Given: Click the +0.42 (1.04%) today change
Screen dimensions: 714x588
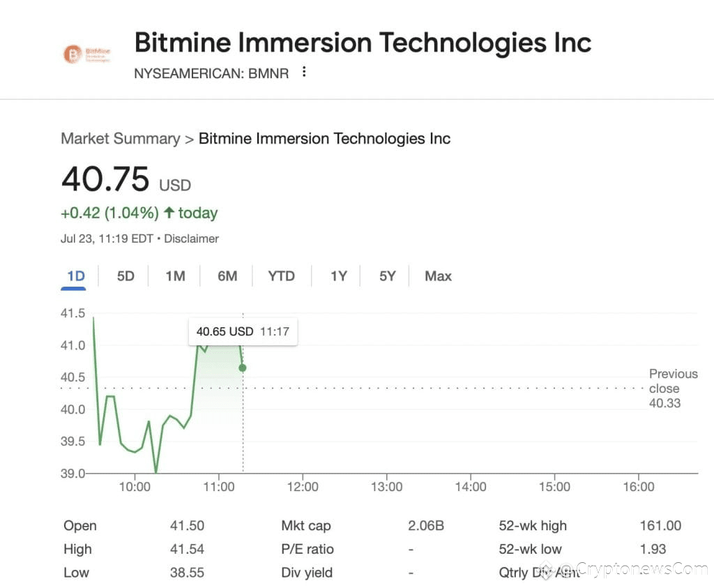Looking at the screenshot, I should (139, 213).
